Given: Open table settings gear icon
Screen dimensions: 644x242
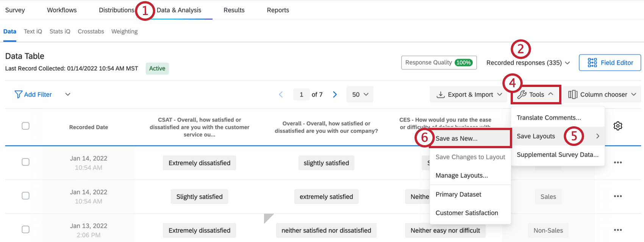Looking at the screenshot, I should [617, 126].
